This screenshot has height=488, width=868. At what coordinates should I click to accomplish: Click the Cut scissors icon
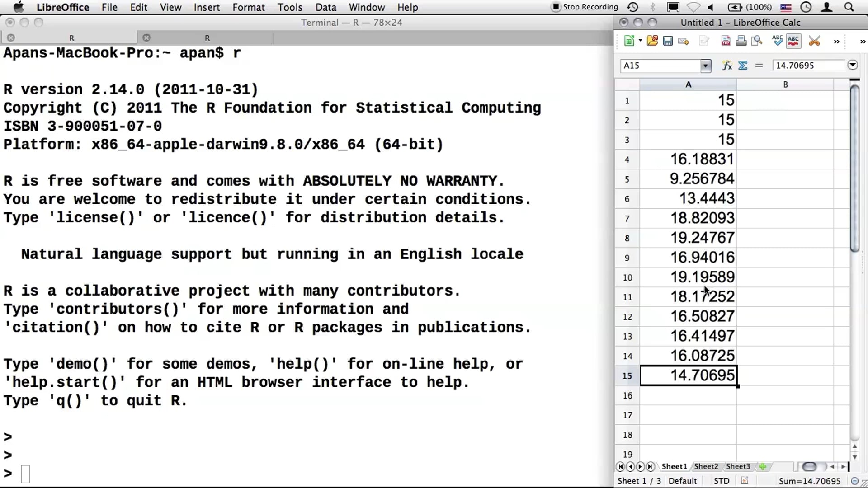tap(814, 41)
